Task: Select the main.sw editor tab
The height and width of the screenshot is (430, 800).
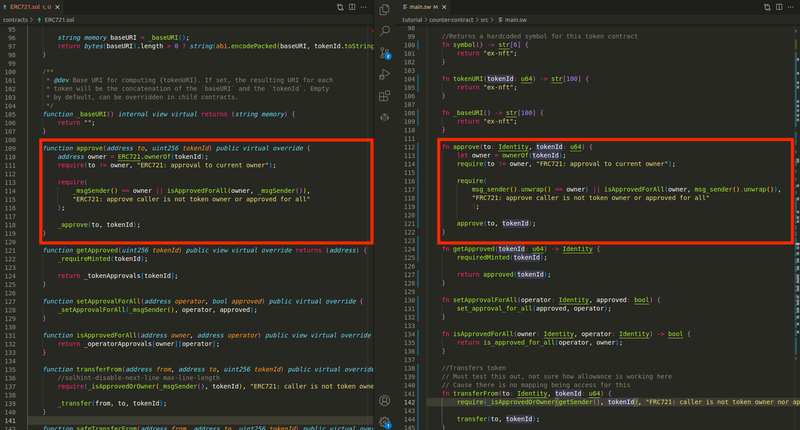Action: (x=424, y=7)
